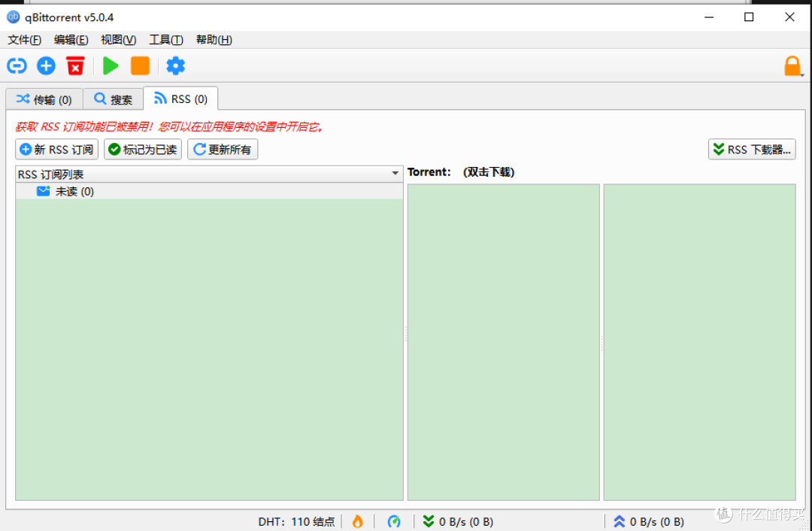Click the orange stop icon
812x531 pixels.
pyautogui.click(x=140, y=65)
